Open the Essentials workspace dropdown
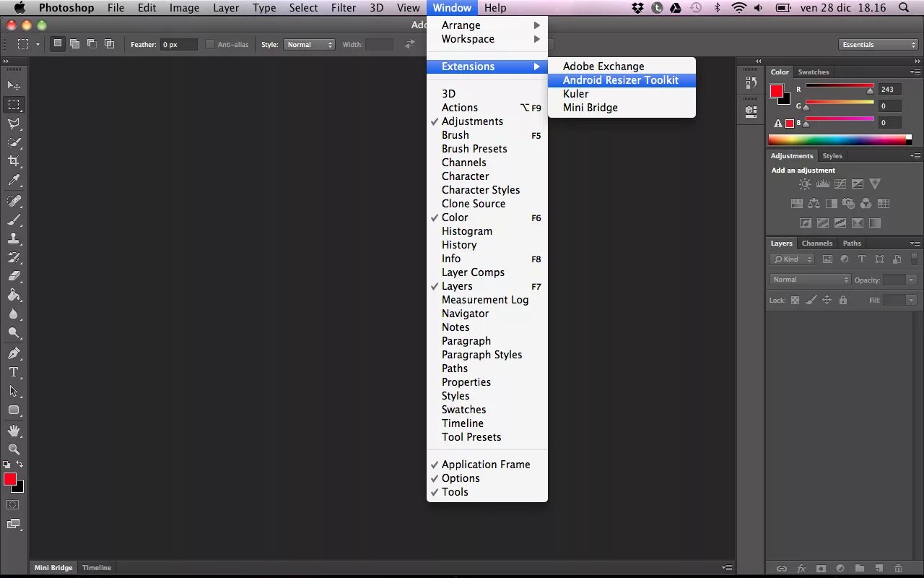The width and height of the screenshot is (924, 578). [879, 45]
